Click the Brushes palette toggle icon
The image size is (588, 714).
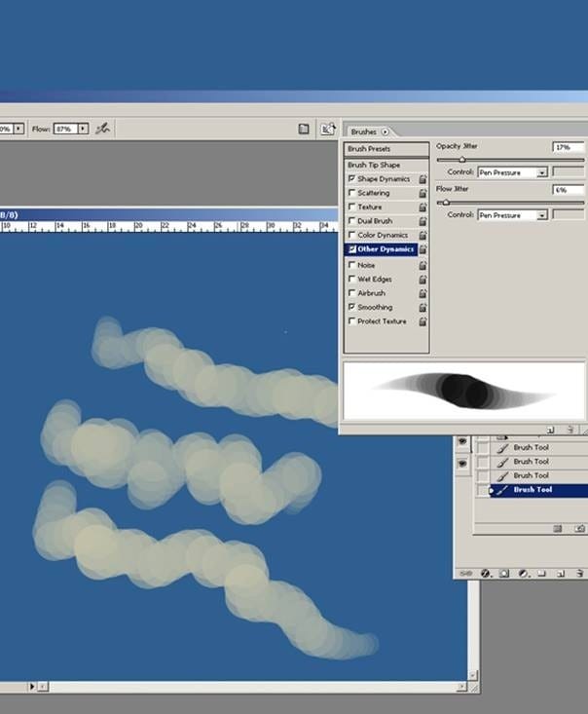point(328,129)
